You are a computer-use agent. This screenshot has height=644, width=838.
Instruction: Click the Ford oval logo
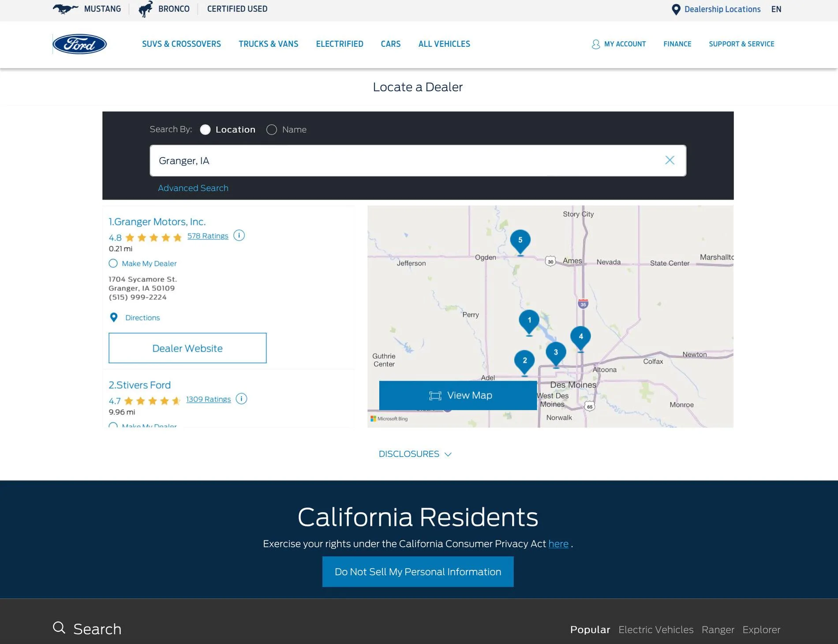coord(79,44)
